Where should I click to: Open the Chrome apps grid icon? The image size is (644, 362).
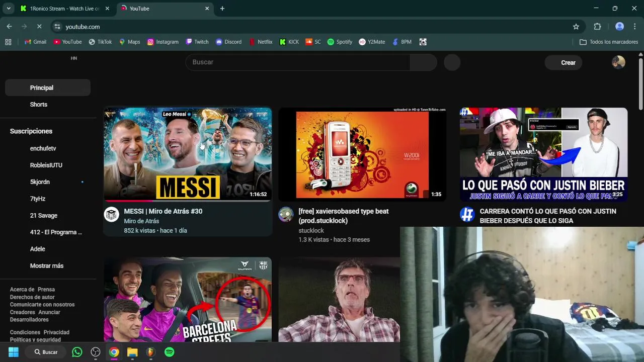[8, 42]
